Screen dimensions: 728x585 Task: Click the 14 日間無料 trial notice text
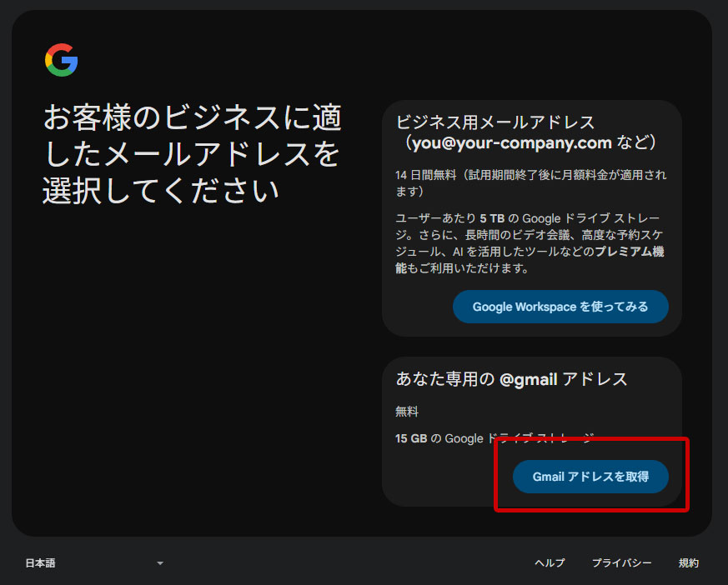point(530,182)
